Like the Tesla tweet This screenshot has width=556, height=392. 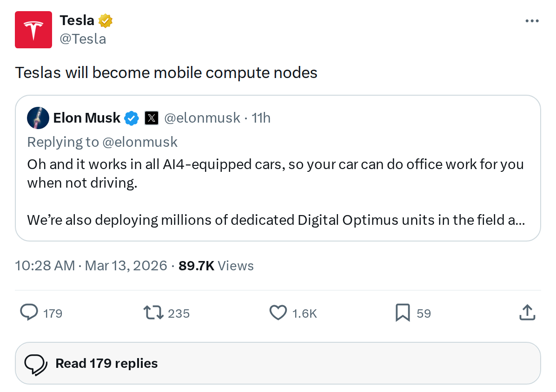coord(278,313)
